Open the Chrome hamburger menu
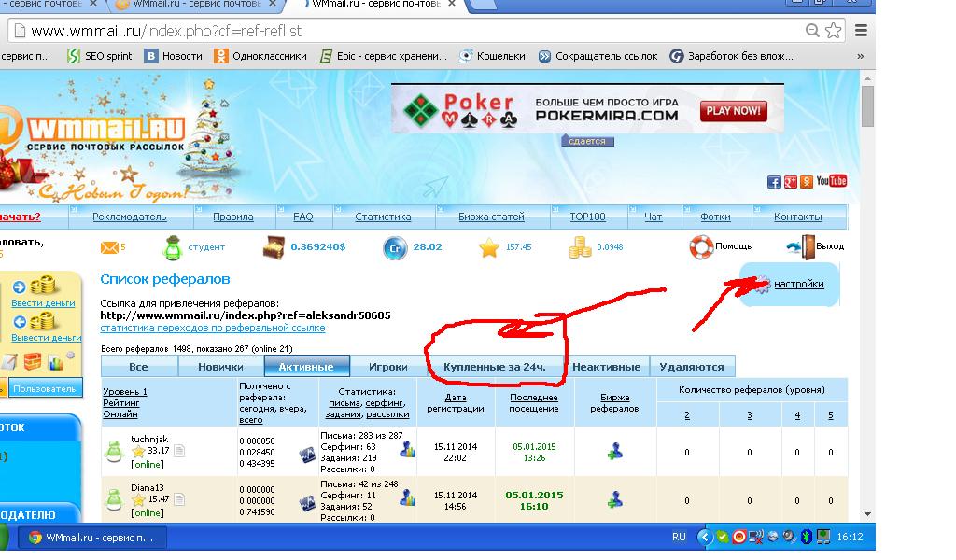 pos(860,31)
